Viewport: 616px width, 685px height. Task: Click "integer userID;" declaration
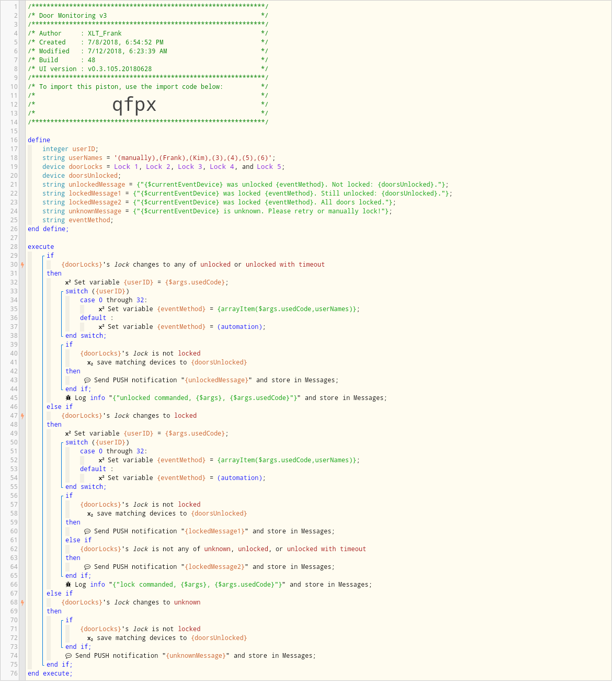pyautogui.click(x=71, y=149)
